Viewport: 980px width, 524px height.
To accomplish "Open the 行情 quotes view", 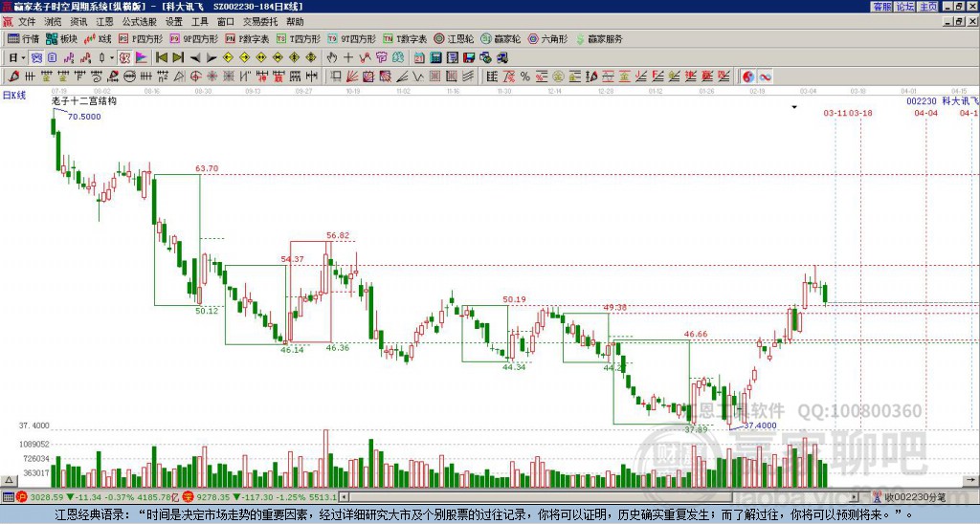I will [24, 38].
